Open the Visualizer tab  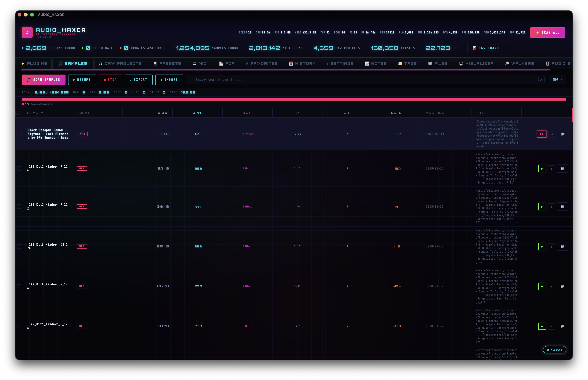coord(476,63)
